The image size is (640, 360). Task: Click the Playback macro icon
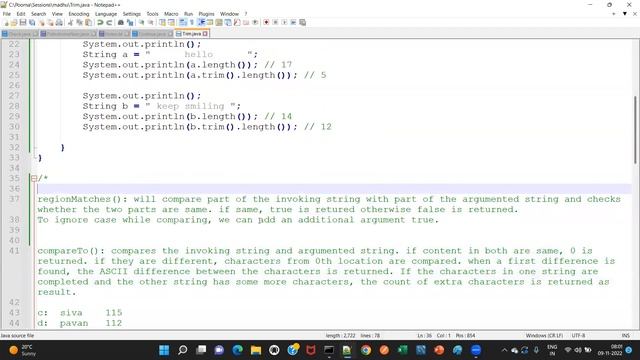(x=284, y=22)
